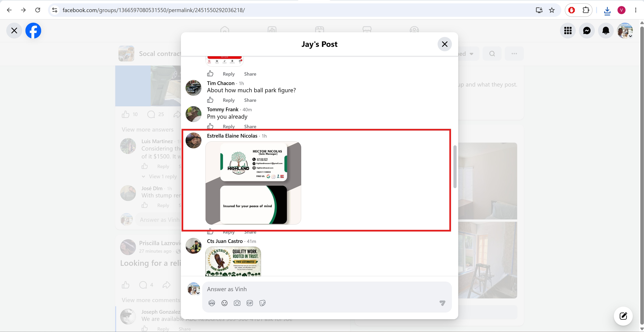
Task: Click View more comments in background feed
Action: coord(151,300)
